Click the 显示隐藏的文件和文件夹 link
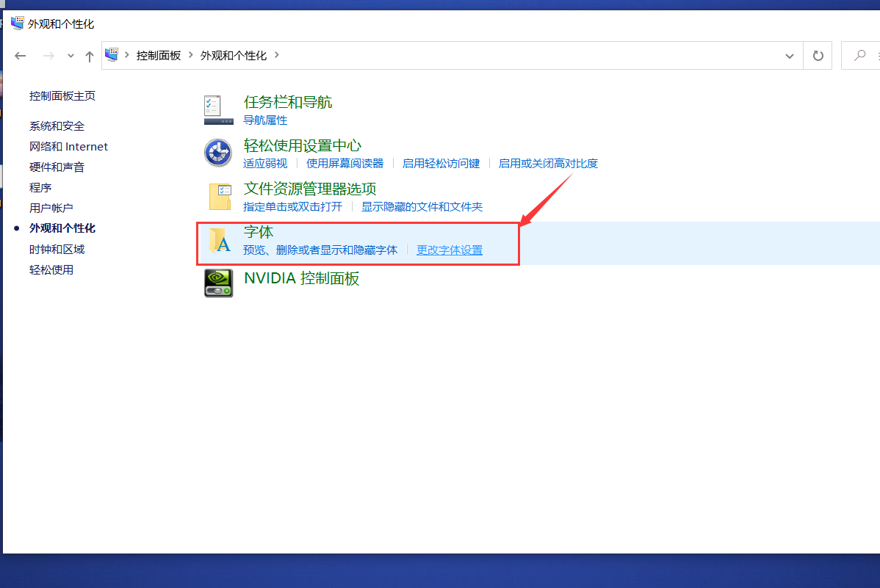The image size is (880, 588). point(422,206)
